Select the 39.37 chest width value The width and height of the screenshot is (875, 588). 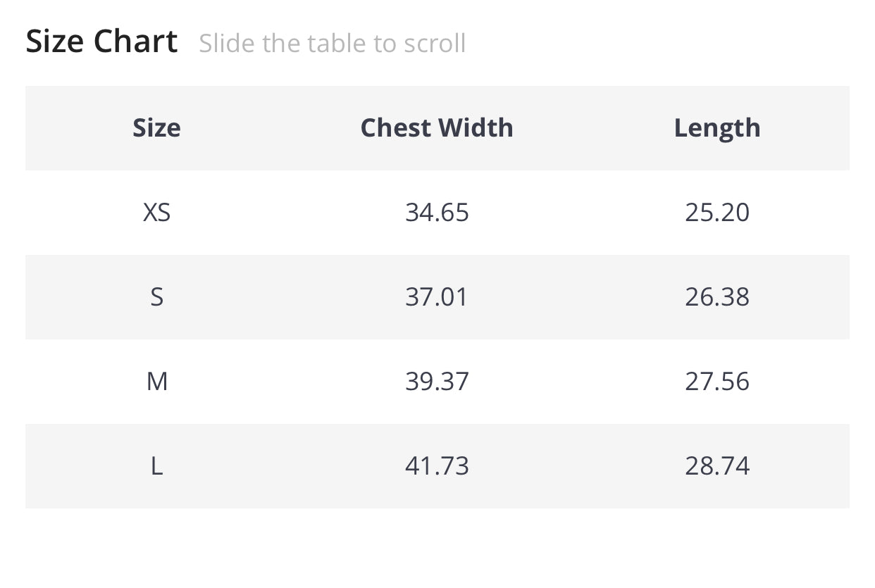(x=437, y=382)
